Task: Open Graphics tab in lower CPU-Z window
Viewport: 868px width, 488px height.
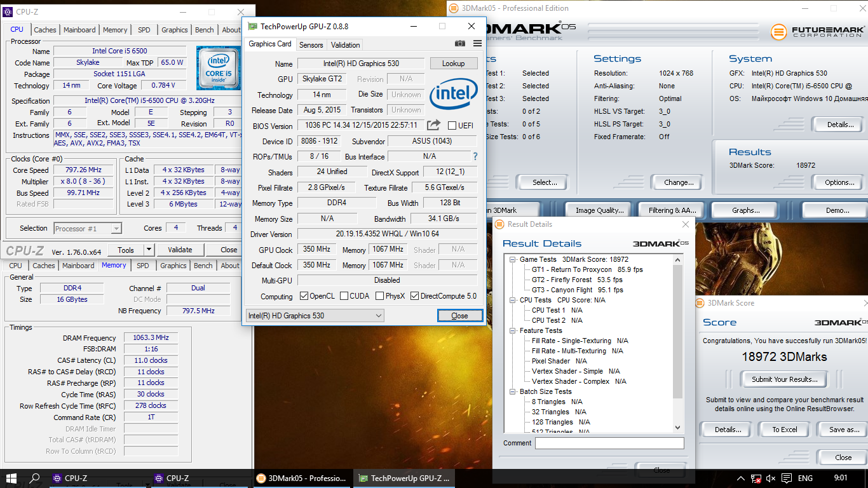Action: pos(173,266)
